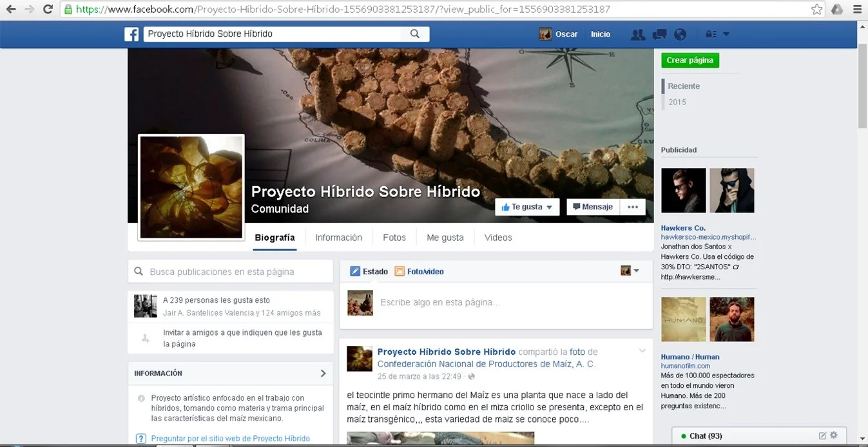The image size is (868, 447).
Task: Jump to 2015 in timeline
Action: (x=677, y=102)
